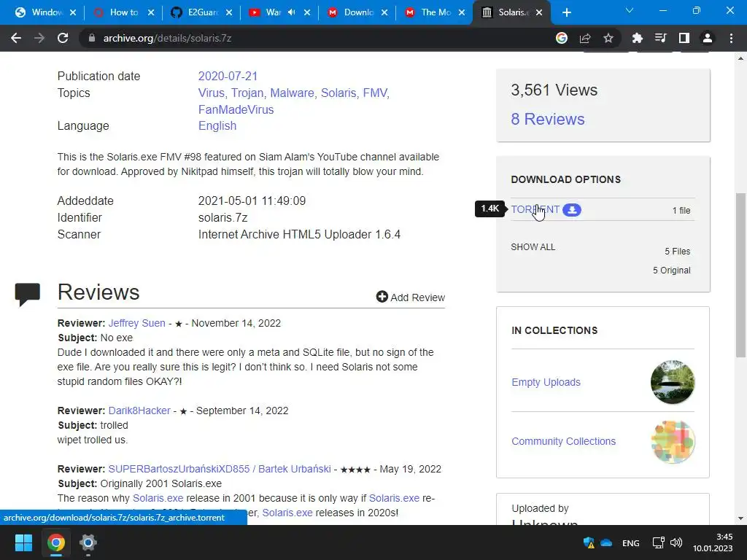Click the FMV topic link
The image size is (747, 560).
[x=376, y=93]
